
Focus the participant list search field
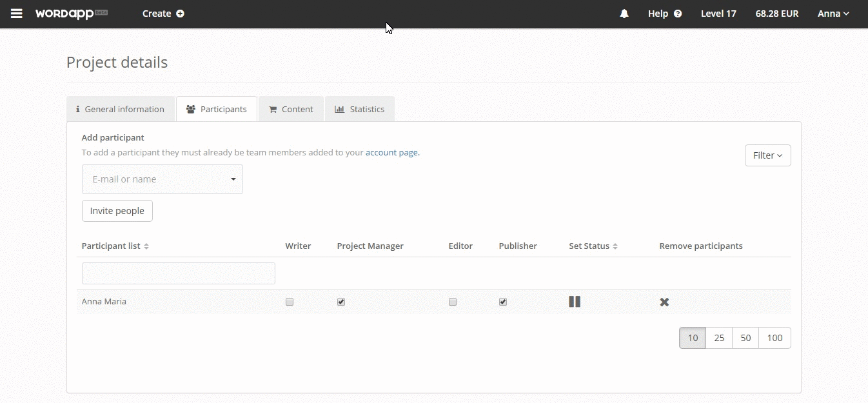(179, 273)
